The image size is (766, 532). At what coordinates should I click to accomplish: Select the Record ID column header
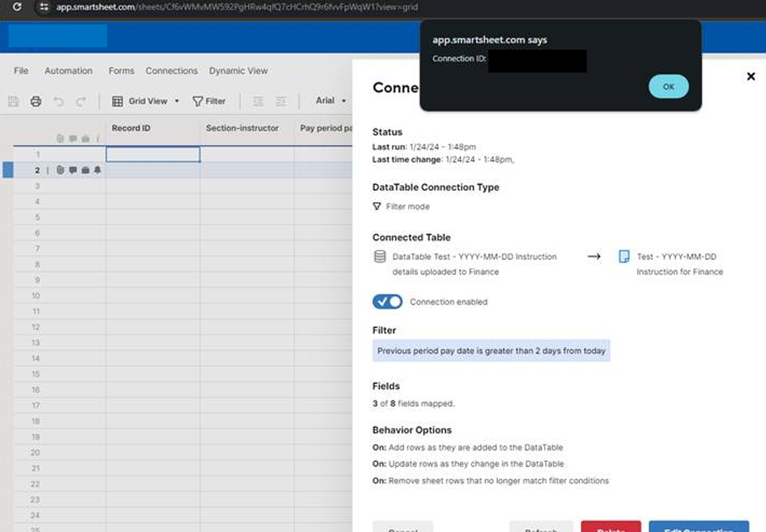[x=153, y=128]
